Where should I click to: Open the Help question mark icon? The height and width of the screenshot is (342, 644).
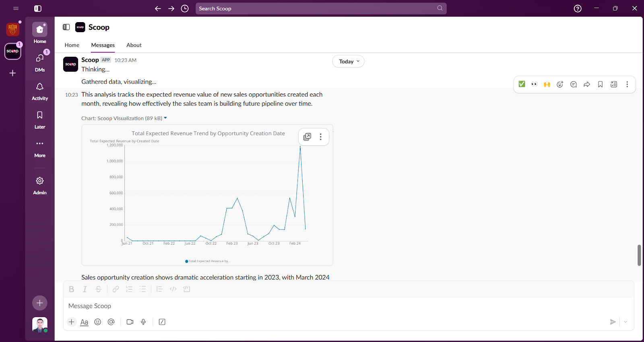(x=578, y=8)
